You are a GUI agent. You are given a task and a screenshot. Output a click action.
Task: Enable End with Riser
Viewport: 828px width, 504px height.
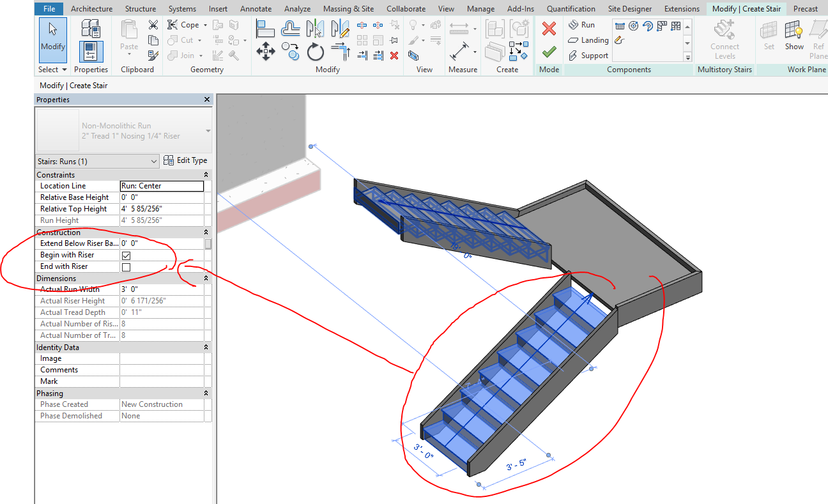pyautogui.click(x=126, y=266)
